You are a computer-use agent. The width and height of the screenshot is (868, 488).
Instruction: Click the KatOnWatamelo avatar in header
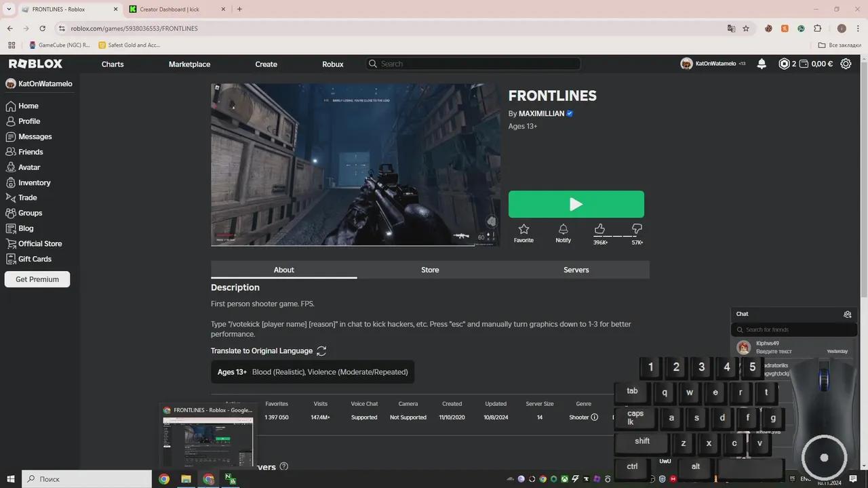(686, 64)
